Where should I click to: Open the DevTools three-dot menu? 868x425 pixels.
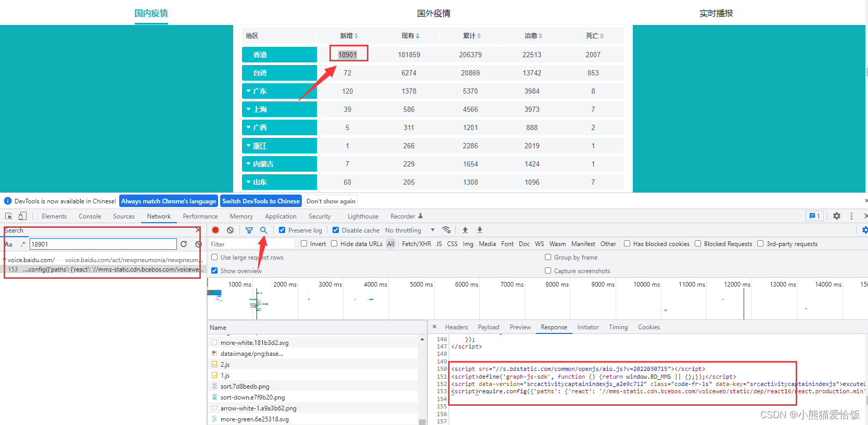[x=851, y=216]
